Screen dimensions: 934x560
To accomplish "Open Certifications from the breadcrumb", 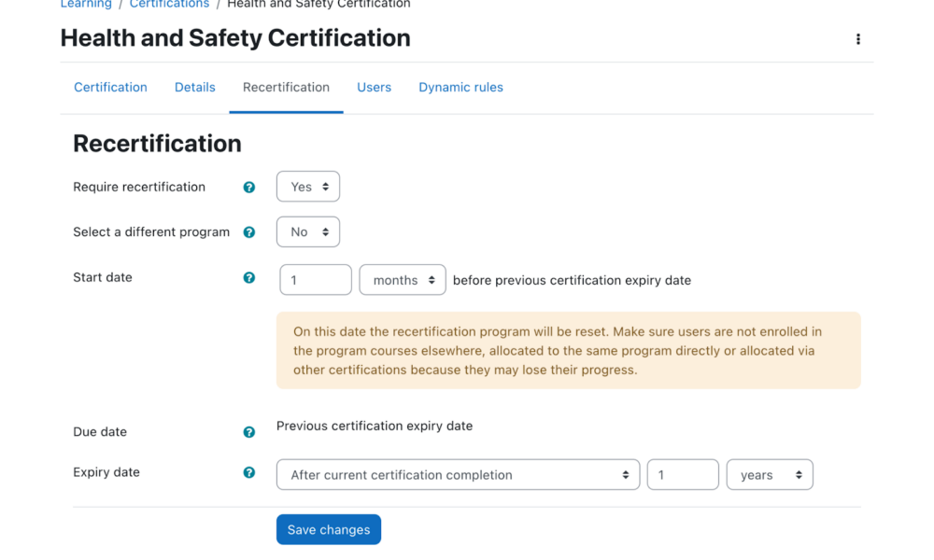I will tap(168, 5).
